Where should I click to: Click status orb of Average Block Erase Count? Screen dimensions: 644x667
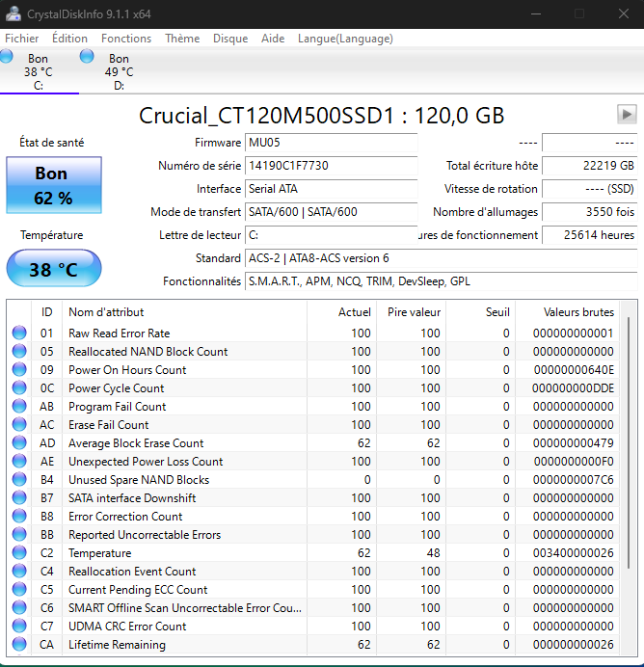pos(19,442)
